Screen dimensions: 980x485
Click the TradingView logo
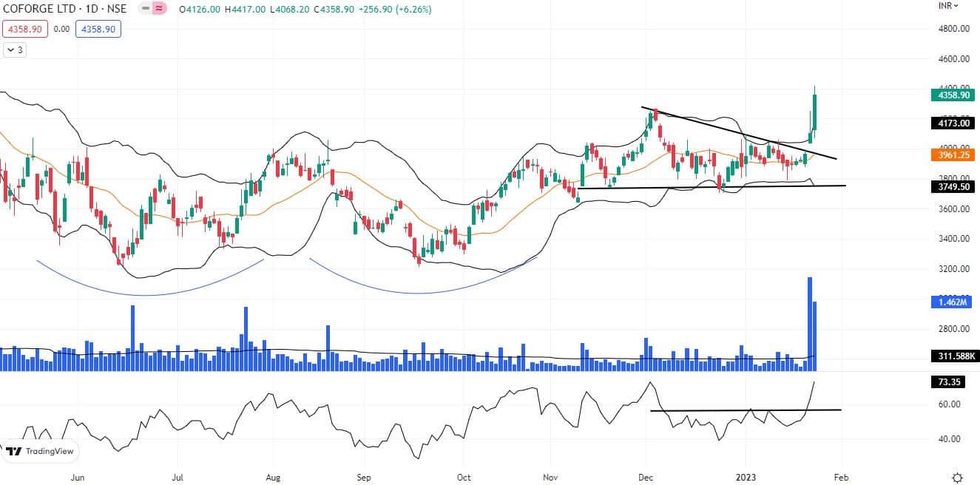[39, 451]
